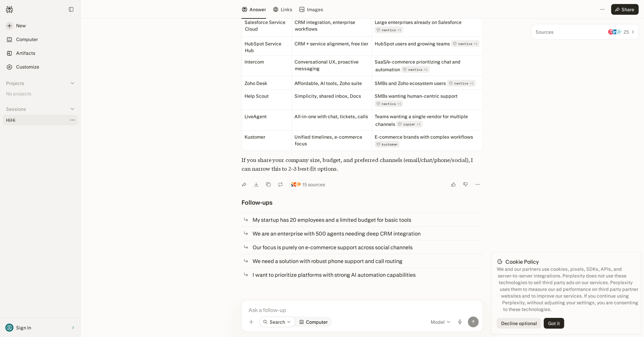Image resolution: width=644 pixels, height=337 pixels.
Task: Add attachment with plus icon
Action: point(251,322)
